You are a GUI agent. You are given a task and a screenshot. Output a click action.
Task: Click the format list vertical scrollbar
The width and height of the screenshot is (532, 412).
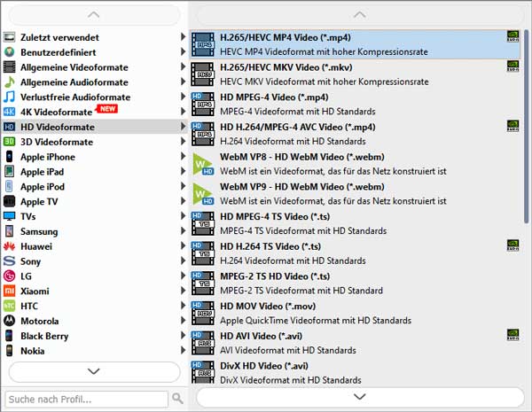tap(526, 126)
